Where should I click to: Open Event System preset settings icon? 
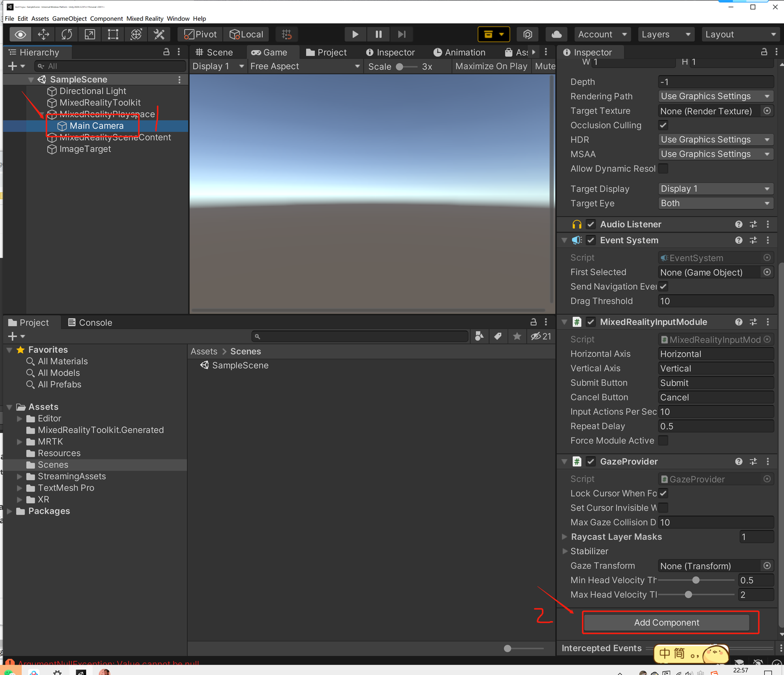[x=753, y=240]
